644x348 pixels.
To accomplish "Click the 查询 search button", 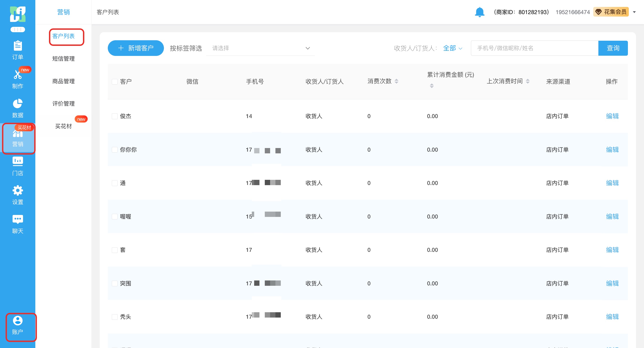I will click(x=613, y=48).
